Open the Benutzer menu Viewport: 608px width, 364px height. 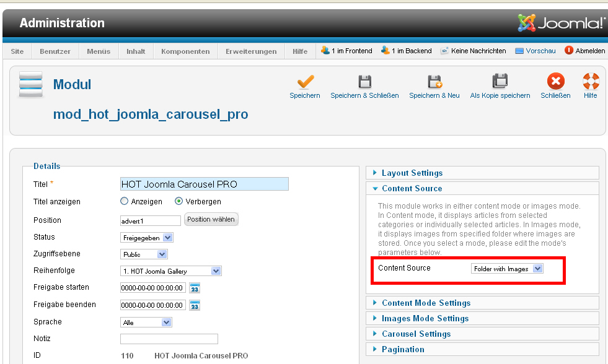click(x=55, y=51)
